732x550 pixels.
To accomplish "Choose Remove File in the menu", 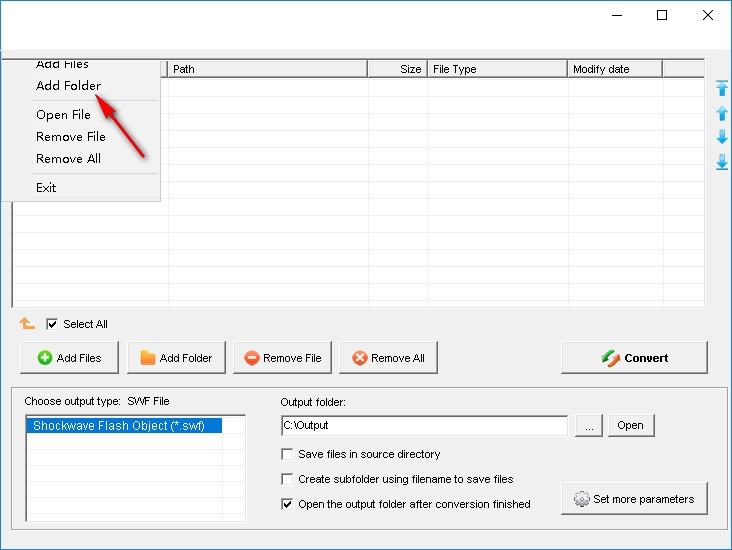I will pos(70,136).
